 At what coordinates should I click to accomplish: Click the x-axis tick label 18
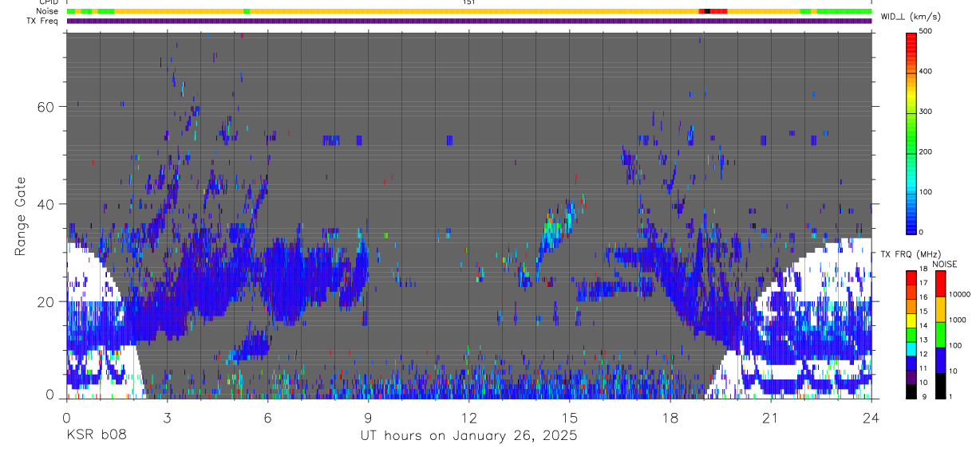[x=670, y=418]
